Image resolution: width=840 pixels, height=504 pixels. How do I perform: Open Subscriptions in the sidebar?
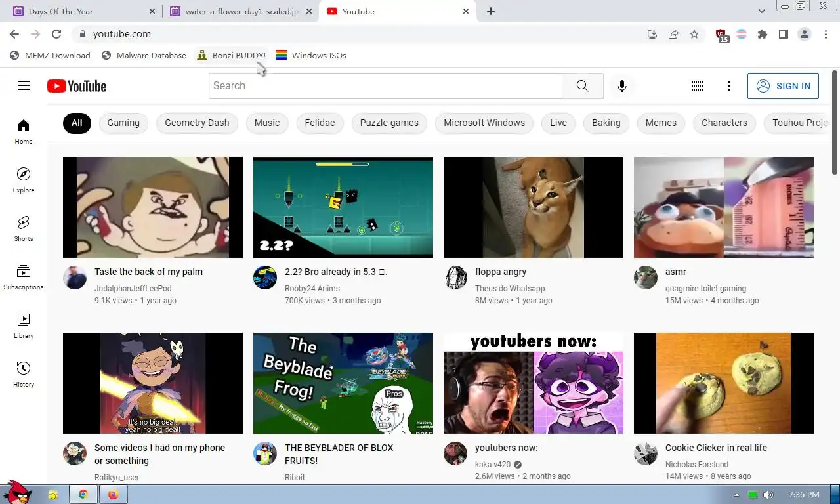[x=24, y=277]
